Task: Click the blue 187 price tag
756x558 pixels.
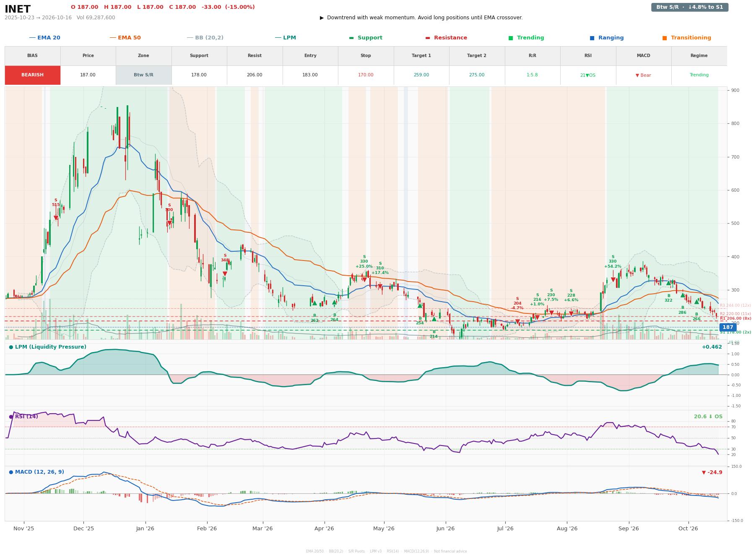Action: pos(727,327)
